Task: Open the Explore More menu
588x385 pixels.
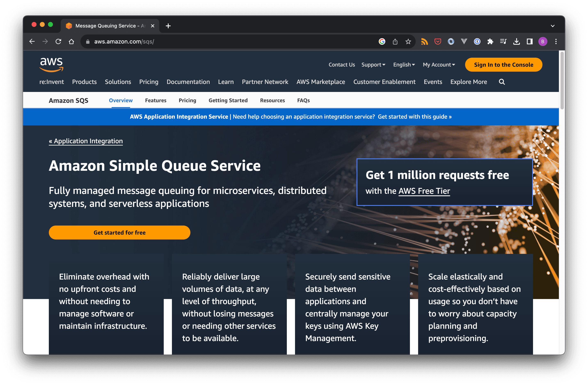Action: 468,82
